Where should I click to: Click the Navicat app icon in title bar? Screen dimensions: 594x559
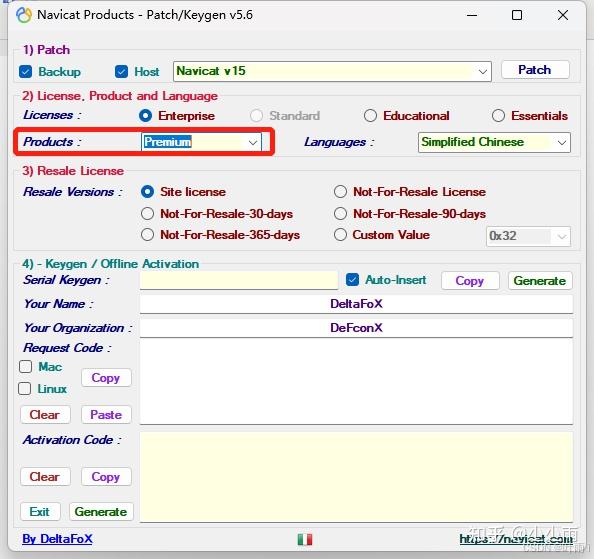(24, 15)
